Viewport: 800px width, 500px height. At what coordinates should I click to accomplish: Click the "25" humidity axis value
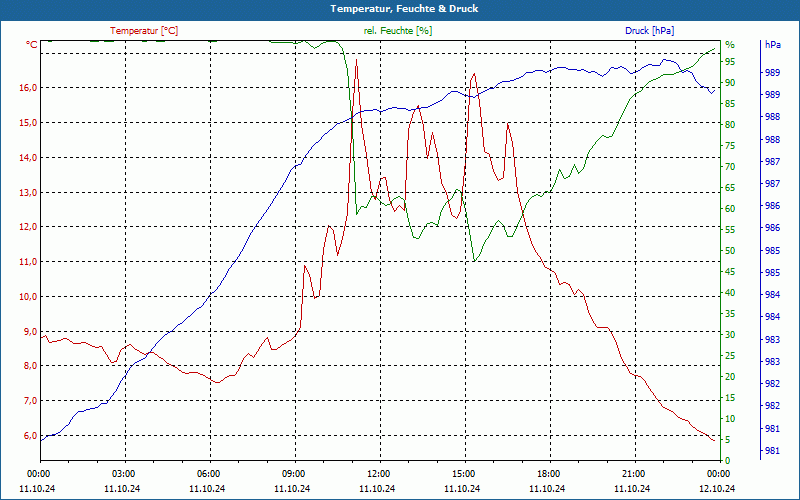pos(730,356)
